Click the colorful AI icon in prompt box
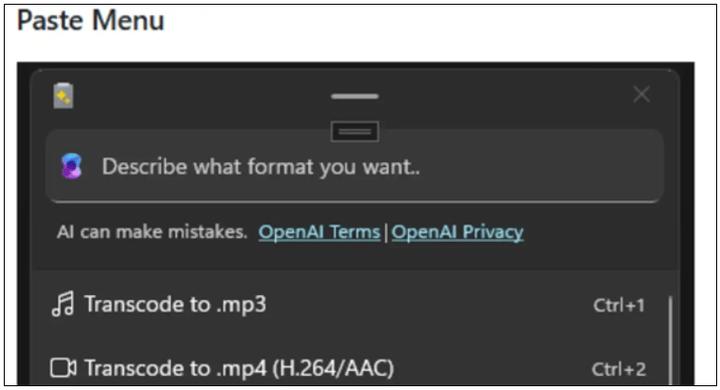The height and width of the screenshot is (390, 720). (x=72, y=166)
